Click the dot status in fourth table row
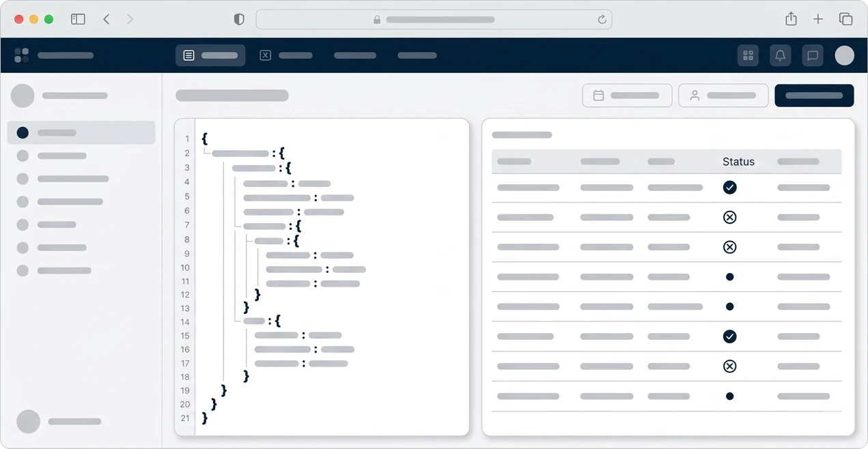This screenshot has width=868, height=449. coord(729,277)
